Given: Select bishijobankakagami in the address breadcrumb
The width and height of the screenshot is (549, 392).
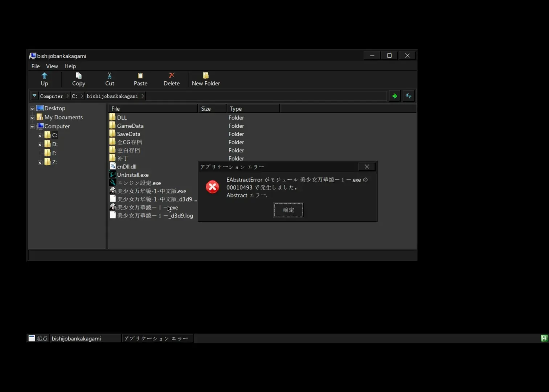Looking at the screenshot, I should (x=112, y=96).
